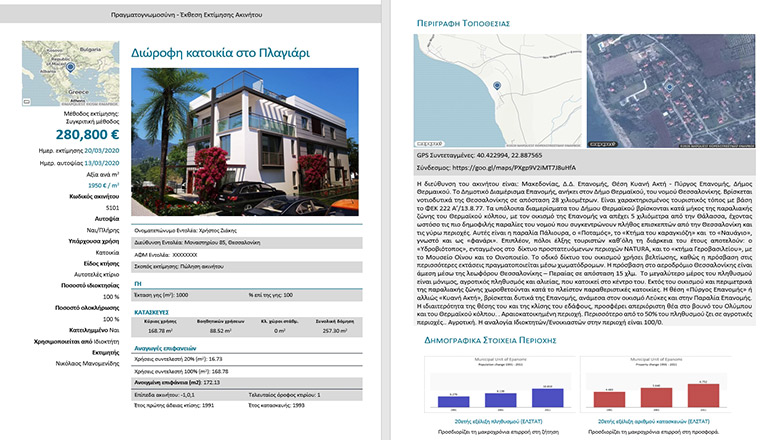Click the heading 'Δημογραφικά Στοιχεία Περιοχής'

click(x=490, y=340)
